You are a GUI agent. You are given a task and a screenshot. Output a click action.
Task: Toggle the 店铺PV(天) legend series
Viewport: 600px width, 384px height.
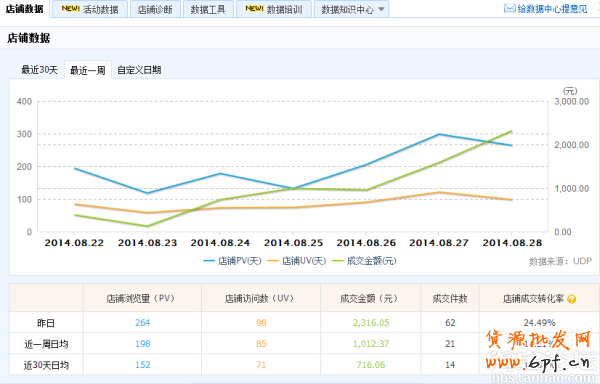232,261
